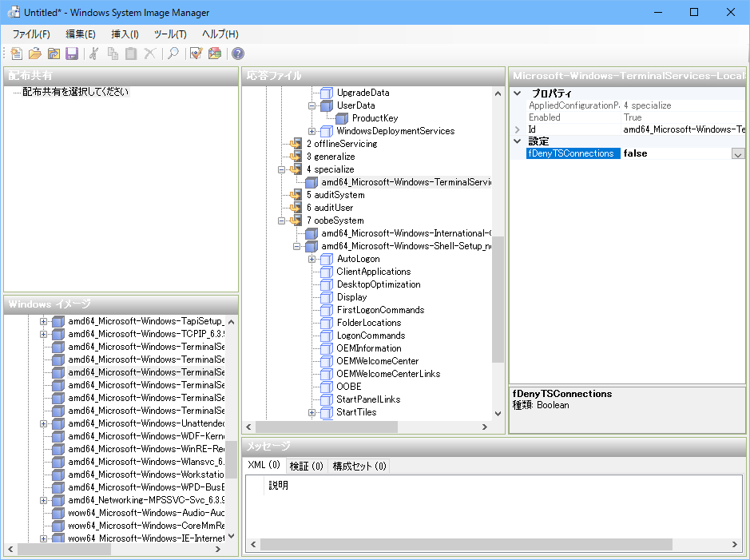Click amd64_Microsoft-Windows-Workstation component icon
This screenshot has height=560, width=750.
click(58, 475)
